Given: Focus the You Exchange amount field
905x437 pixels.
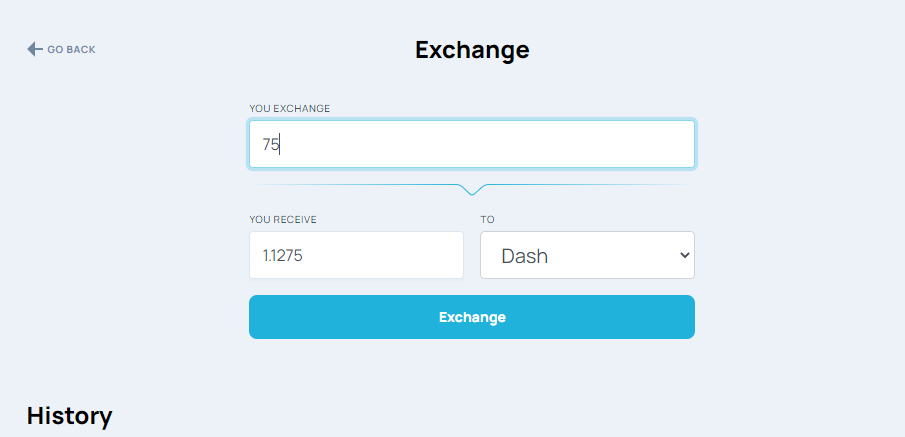Looking at the screenshot, I should 471,144.
